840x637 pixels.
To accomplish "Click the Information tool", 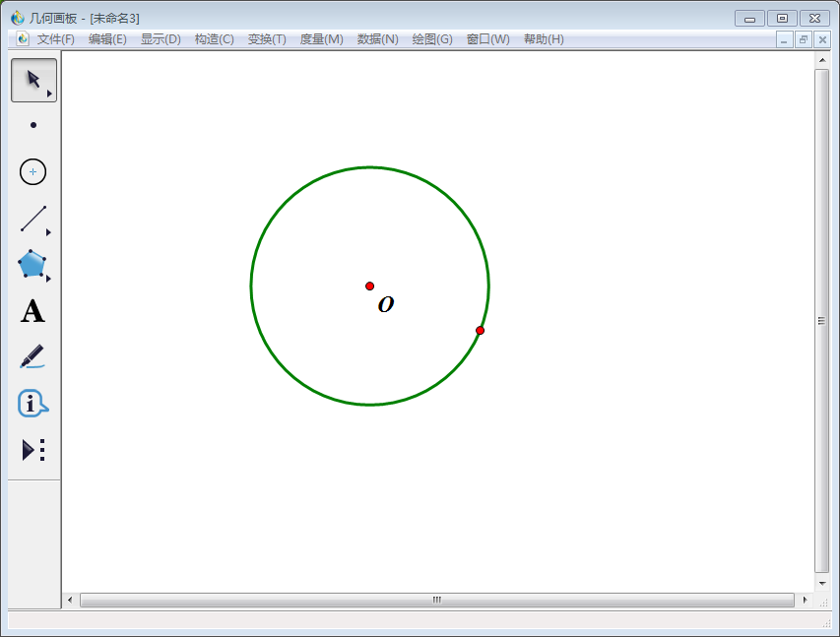I will 32,404.
